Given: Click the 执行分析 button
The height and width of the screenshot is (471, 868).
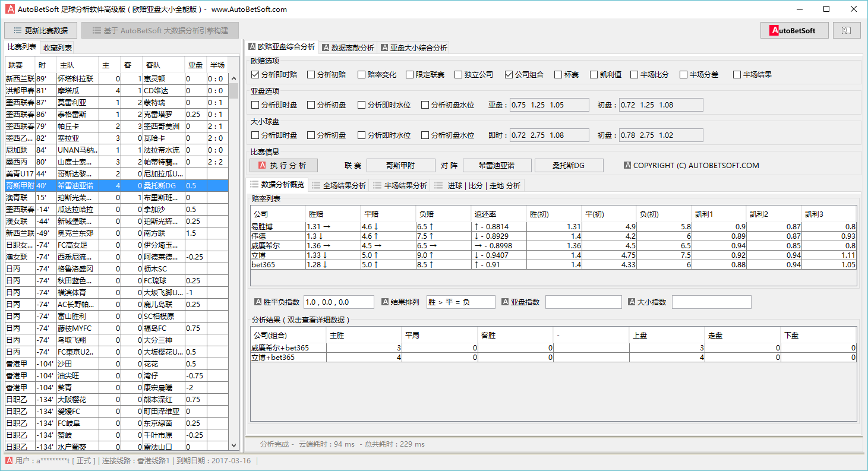Looking at the screenshot, I should point(283,166).
